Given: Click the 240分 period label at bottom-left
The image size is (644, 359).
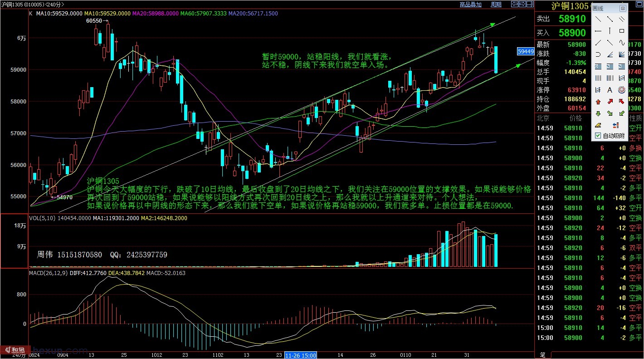Looking at the screenshot, I should coord(18,355).
